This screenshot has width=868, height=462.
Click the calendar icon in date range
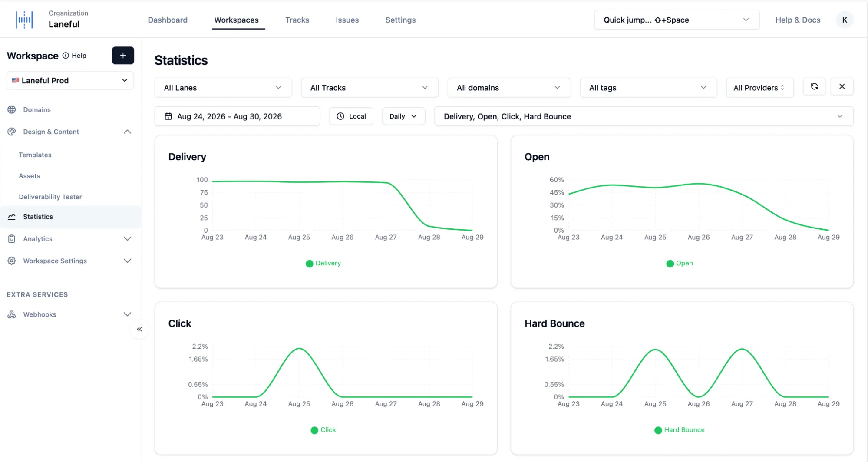[168, 116]
